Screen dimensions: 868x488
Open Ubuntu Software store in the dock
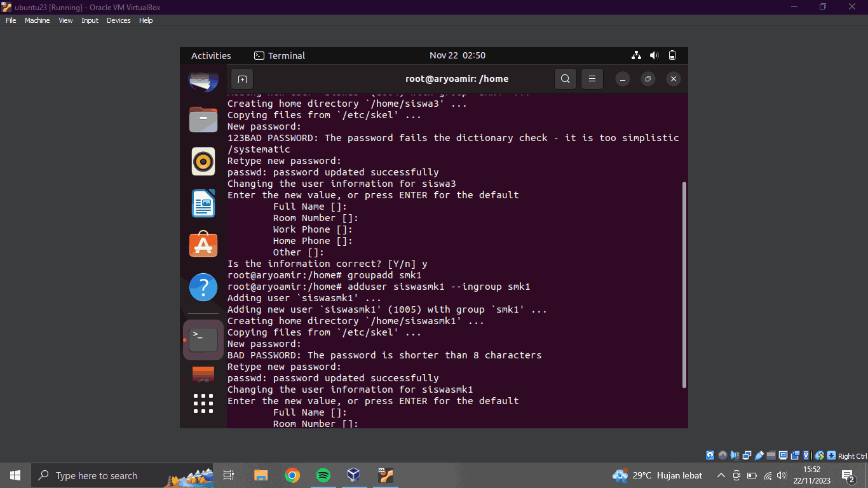pos(203,245)
